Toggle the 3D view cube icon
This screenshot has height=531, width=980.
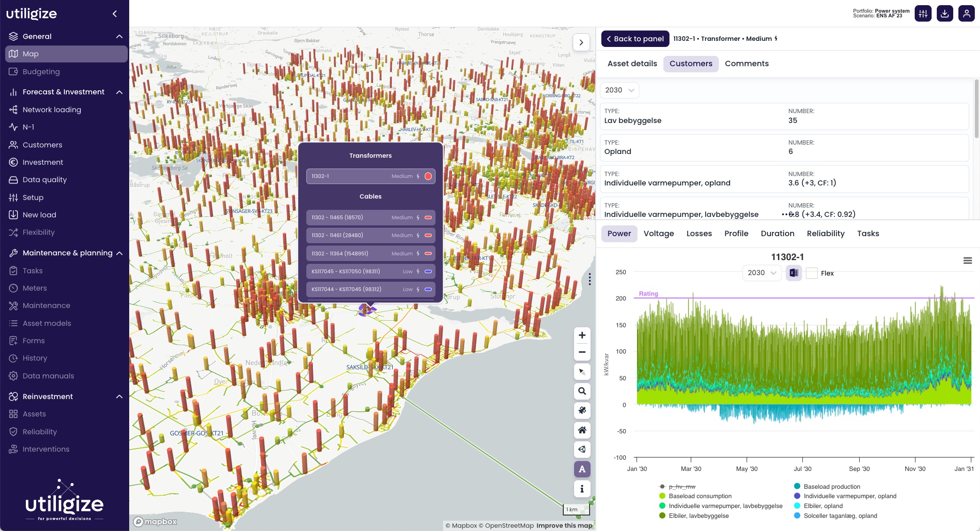pyautogui.click(x=582, y=449)
